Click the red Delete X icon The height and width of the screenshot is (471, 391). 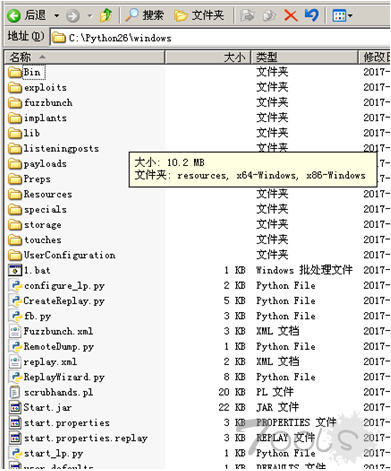coord(291,15)
